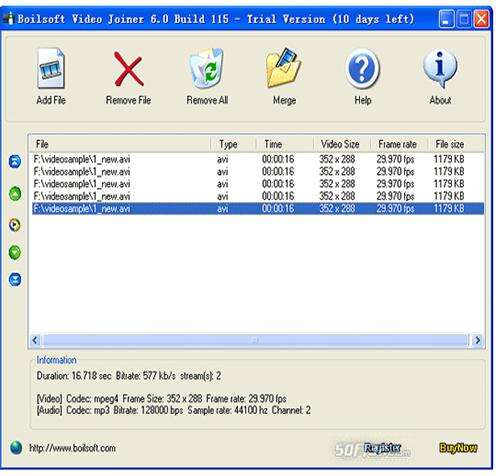Viewport: 496px width, 476px height.
Task: Click the horizontal scrollbar thumb
Action: click(x=255, y=340)
